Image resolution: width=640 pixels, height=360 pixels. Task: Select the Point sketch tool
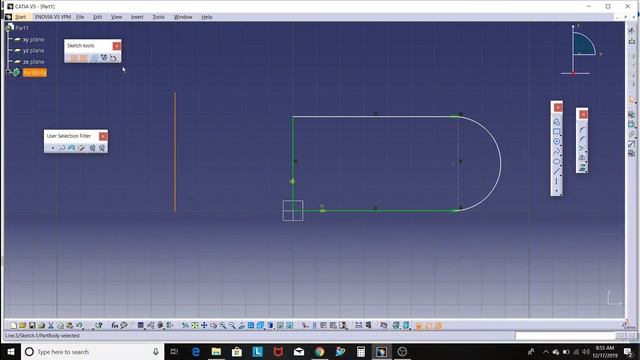point(556,190)
